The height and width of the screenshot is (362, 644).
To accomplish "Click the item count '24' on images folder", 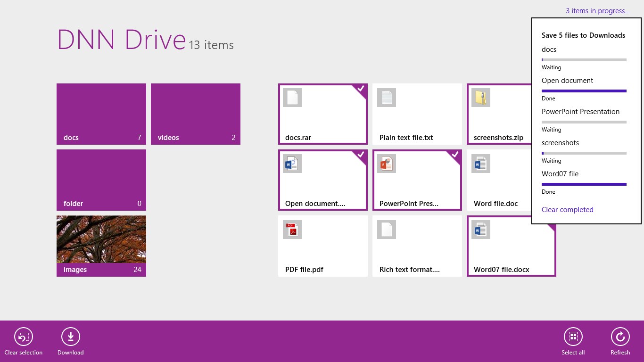I will (x=138, y=270).
